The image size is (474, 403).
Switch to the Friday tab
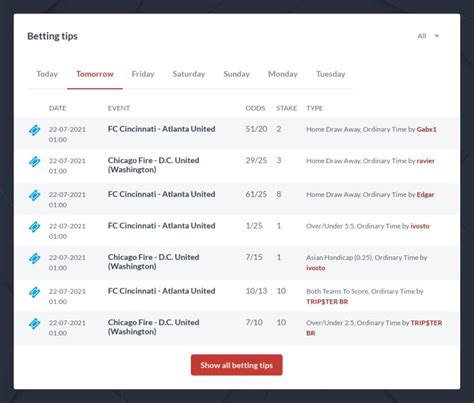click(143, 74)
